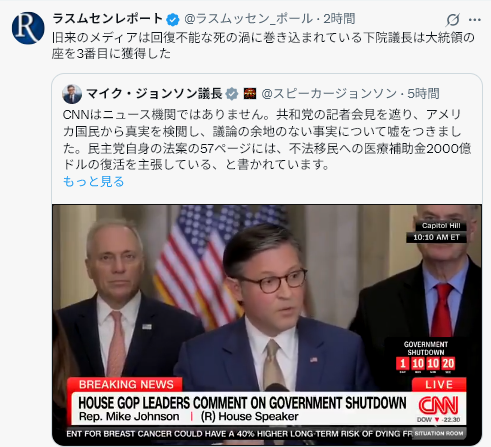491x447 pixels.
Task: Open the @スピーカージョンソン handle link
Action: pyautogui.click(x=329, y=94)
